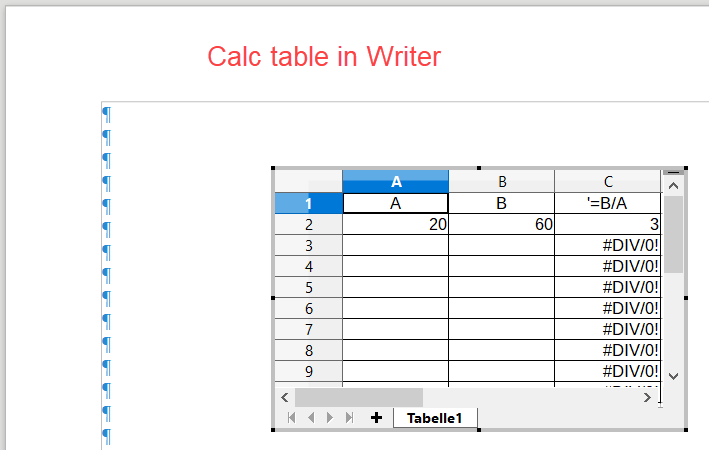Select cell containing 60
This screenshot has height=450, width=709.
pos(501,224)
